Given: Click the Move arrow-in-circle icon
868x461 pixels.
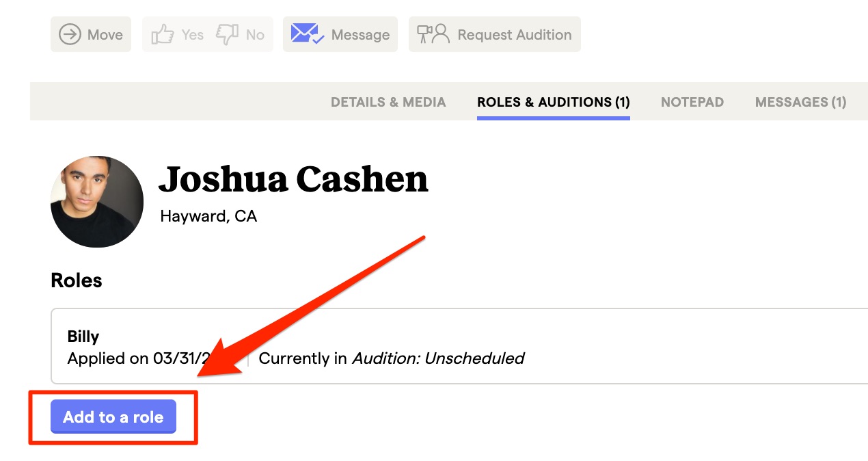Looking at the screenshot, I should 70,35.
